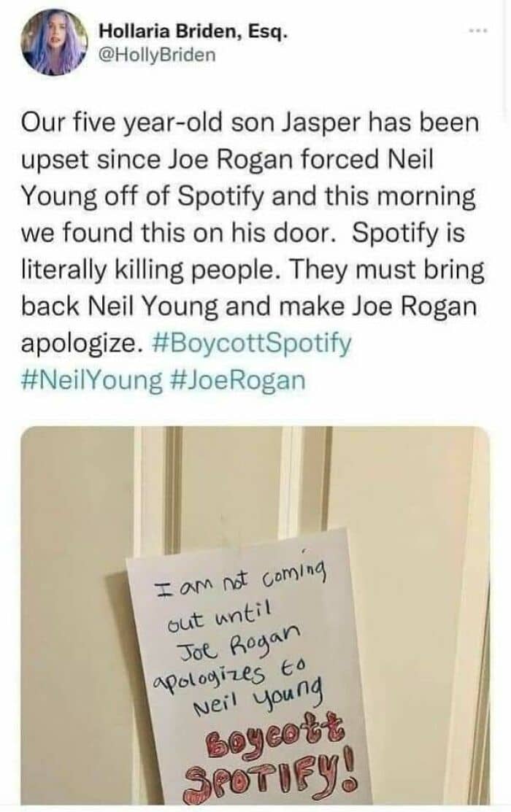Click 'Neil Young' handwritten on the note

(x=259, y=697)
